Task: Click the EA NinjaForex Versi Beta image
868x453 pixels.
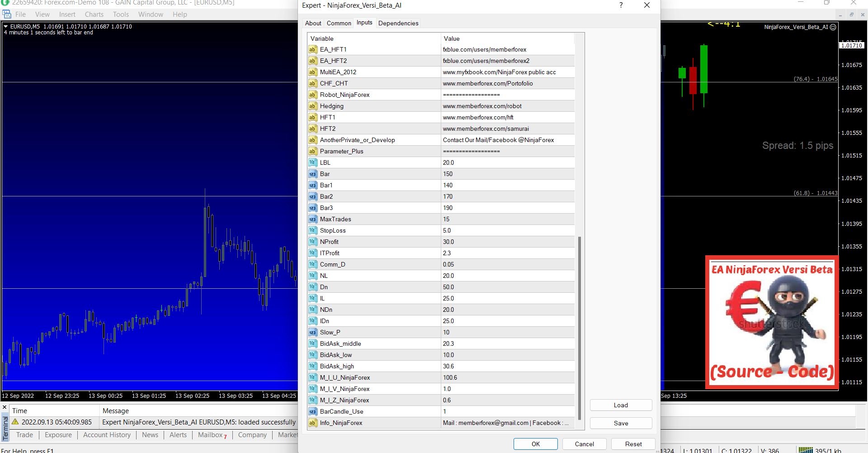Action: pos(772,322)
